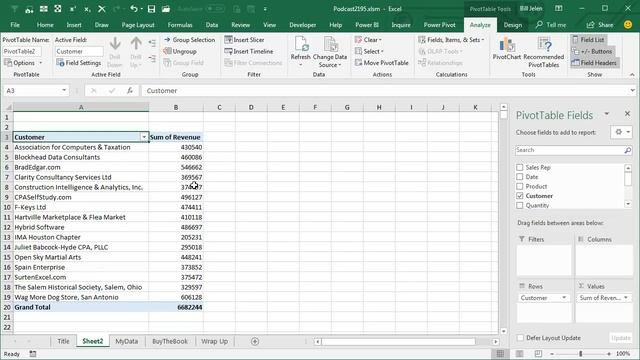Open Change Data Source
Viewport: 640px width, 360px height.
pos(330,52)
